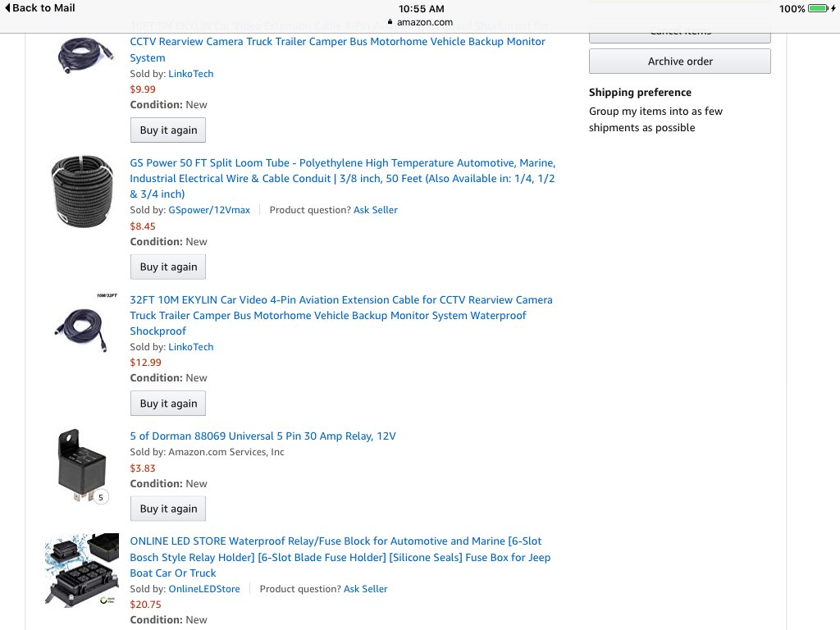This screenshot has width=840, height=630.
Task: Buy the $9.99 extension cable again
Action: pyautogui.click(x=168, y=130)
